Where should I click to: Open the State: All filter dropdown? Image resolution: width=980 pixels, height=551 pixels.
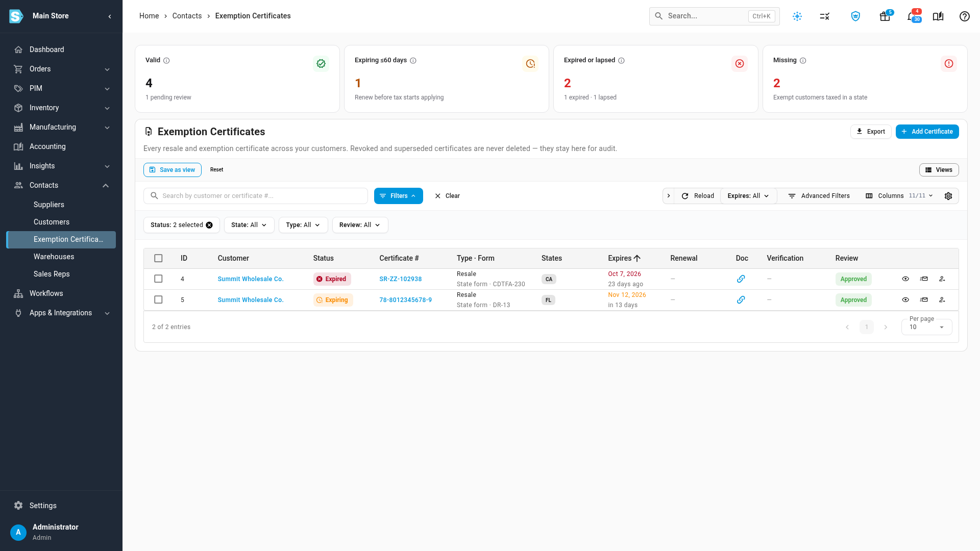tap(249, 225)
